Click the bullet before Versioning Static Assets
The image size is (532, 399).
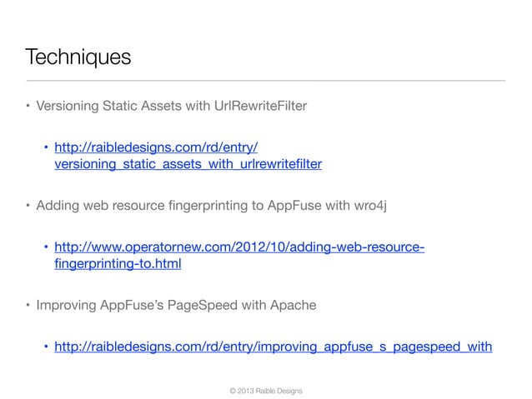[28, 106]
